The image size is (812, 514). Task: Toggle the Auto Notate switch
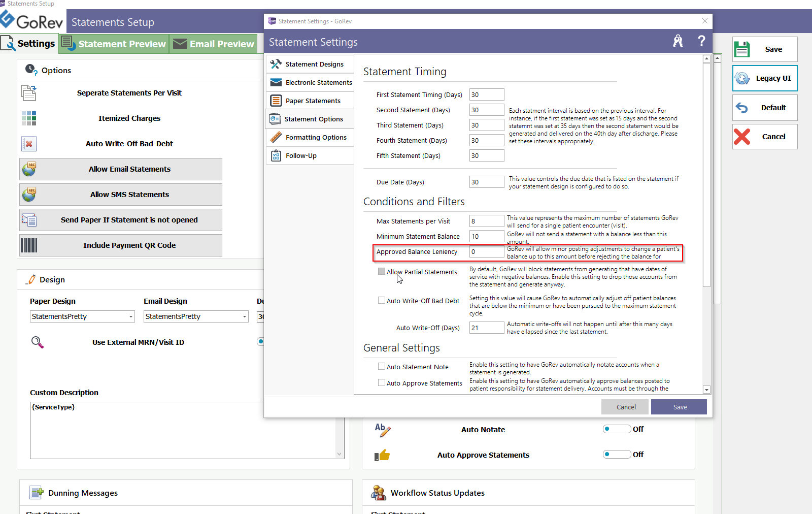coord(617,429)
